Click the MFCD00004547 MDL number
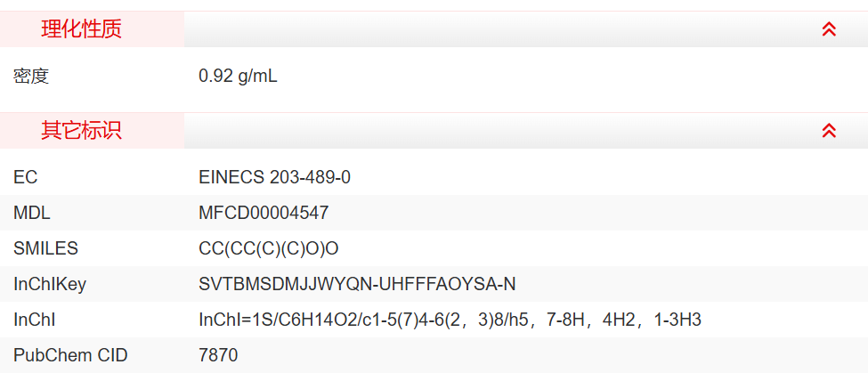The width and height of the screenshot is (868, 389). tap(264, 213)
